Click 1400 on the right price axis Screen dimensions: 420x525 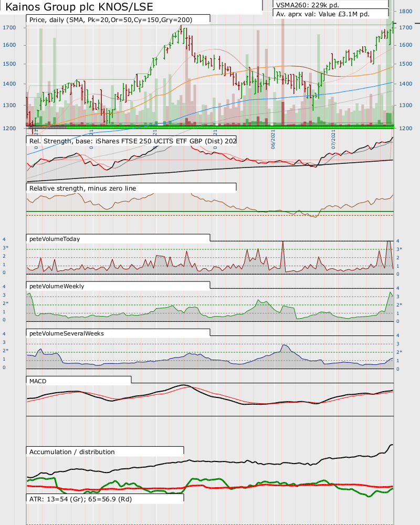tap(406, 83)
